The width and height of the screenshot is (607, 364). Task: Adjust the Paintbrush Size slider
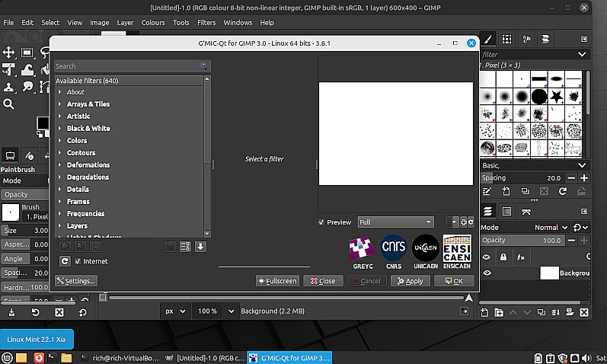(x=25, y=231)
